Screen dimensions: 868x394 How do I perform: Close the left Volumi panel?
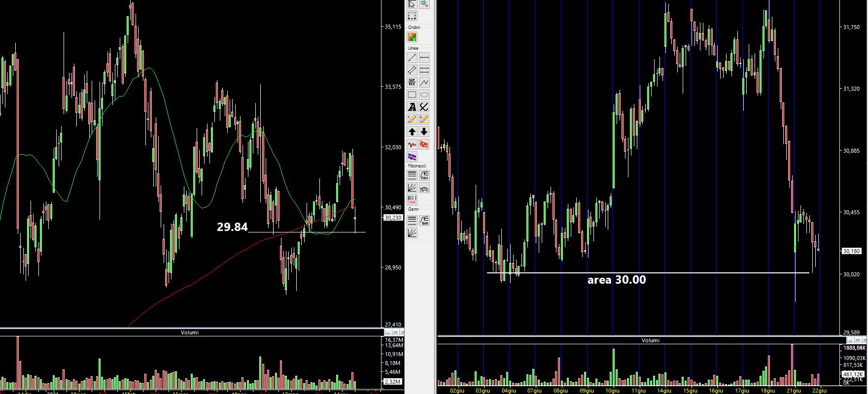click(x=402, y=332)
